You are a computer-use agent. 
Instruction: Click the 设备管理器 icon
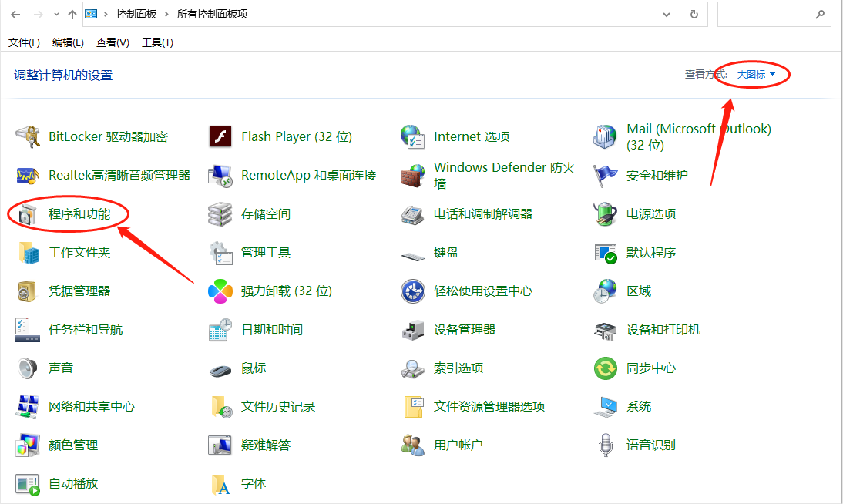412,330
